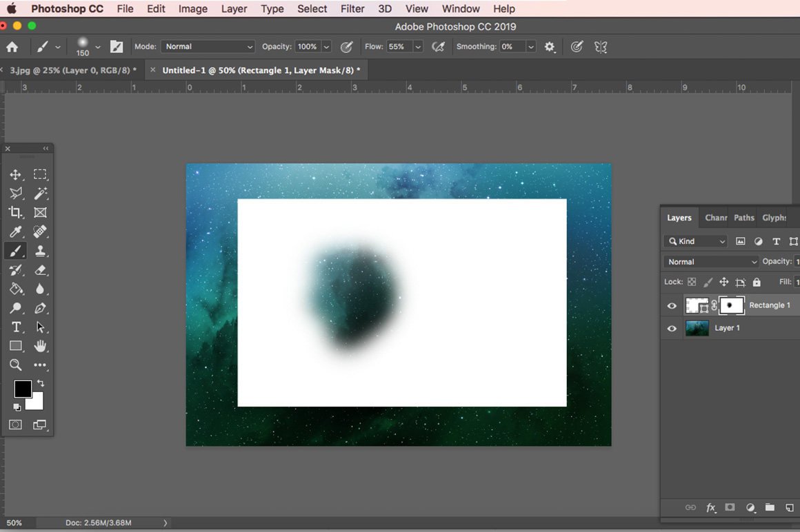Open the Image menu
This screenshot has width=800, height=532.
pyautogui.click(x=193, y=9)
